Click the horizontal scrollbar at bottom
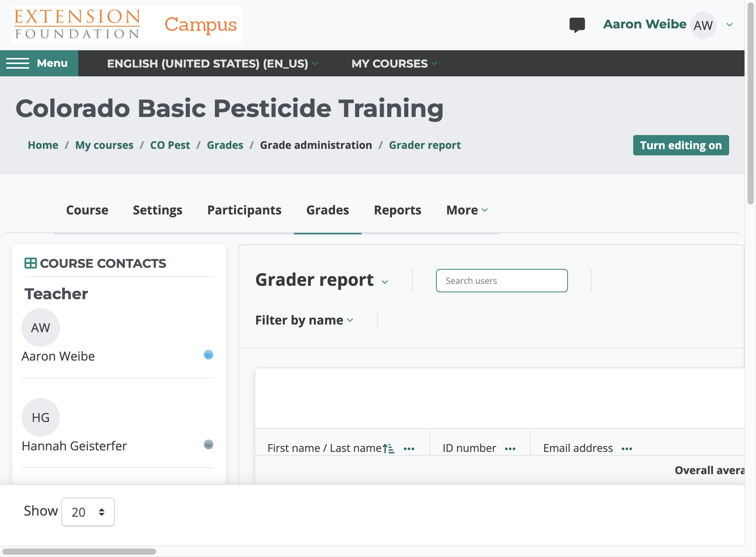Viewport: 756px width, 557px height. (x=79, y=552)
